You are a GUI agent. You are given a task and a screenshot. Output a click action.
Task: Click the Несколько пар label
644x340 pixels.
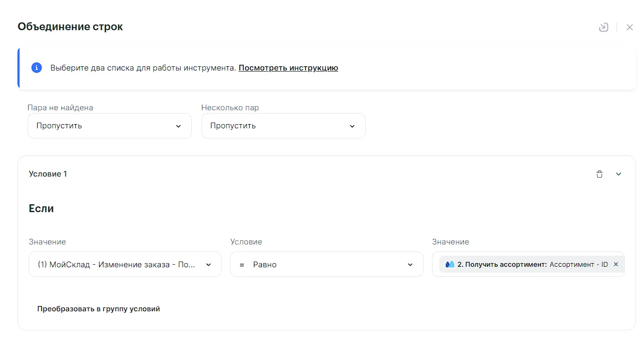(230, 108)
